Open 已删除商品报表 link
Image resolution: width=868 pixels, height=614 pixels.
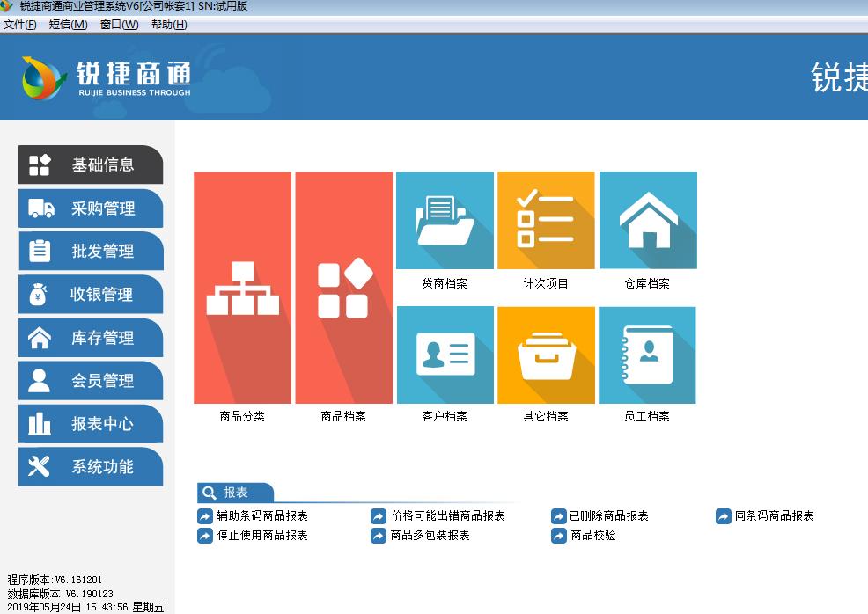coord(609,516)
